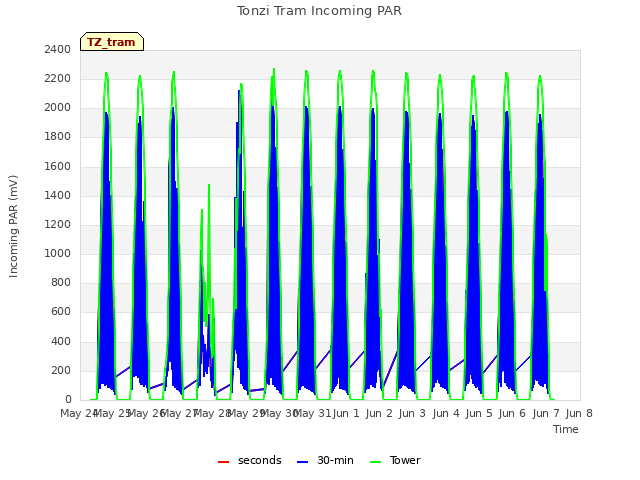Click the Time axis label
Screen dimensions: 640x480
click(566, 429)
